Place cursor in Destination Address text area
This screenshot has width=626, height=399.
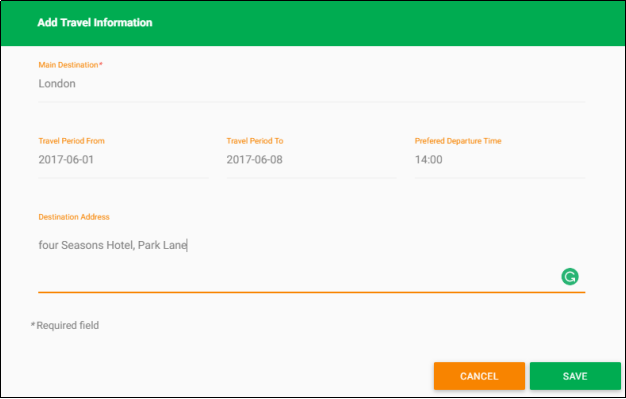coord(312,260)
